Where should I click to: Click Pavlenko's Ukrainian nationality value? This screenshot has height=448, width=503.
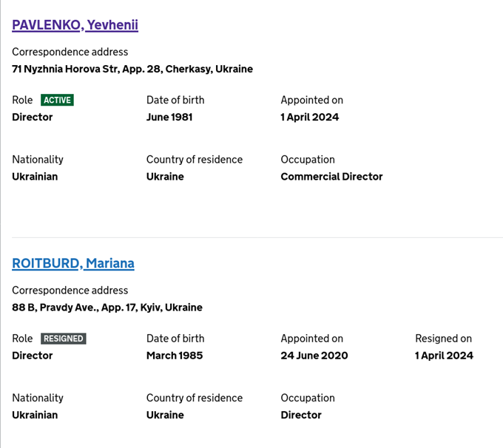click(35, 177)
